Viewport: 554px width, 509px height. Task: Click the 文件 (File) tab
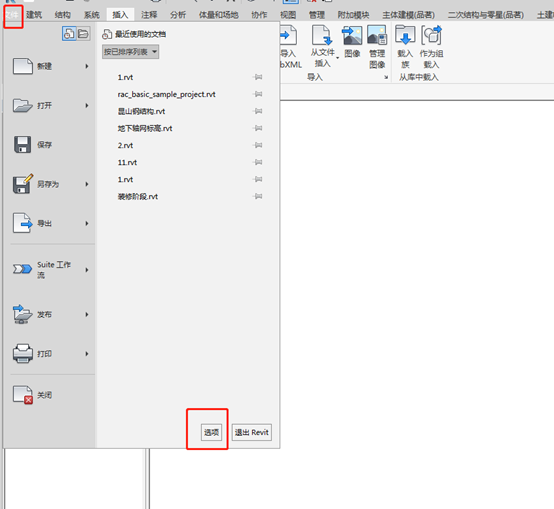12,15
